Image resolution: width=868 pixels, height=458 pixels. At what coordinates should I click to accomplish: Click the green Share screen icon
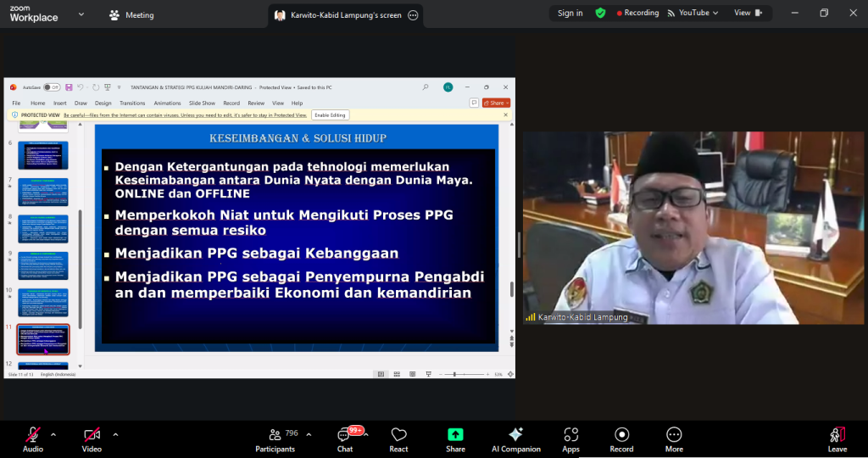coord(455,434)
